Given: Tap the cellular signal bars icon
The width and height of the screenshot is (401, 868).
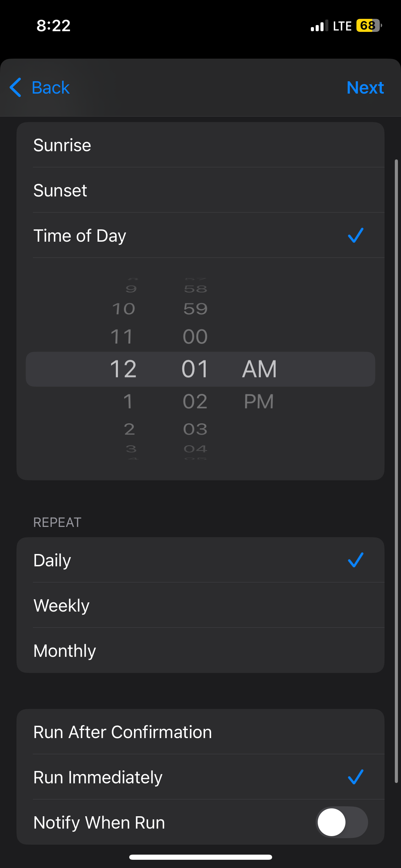Looking at the screenshot, I should tap(319, 26).
